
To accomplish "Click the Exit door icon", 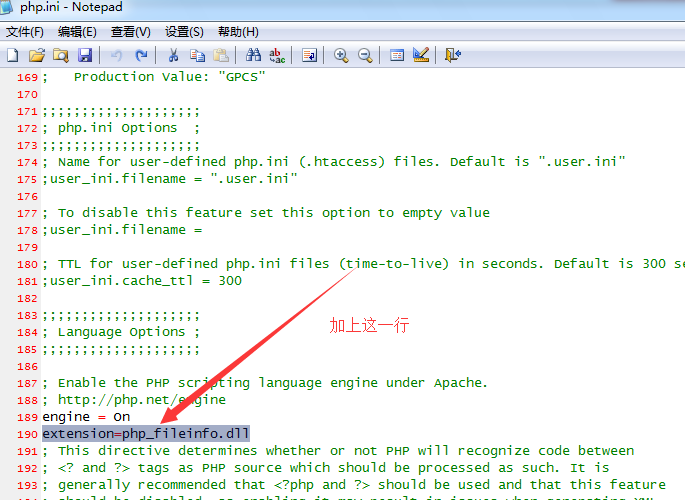I will coord(453,55).
